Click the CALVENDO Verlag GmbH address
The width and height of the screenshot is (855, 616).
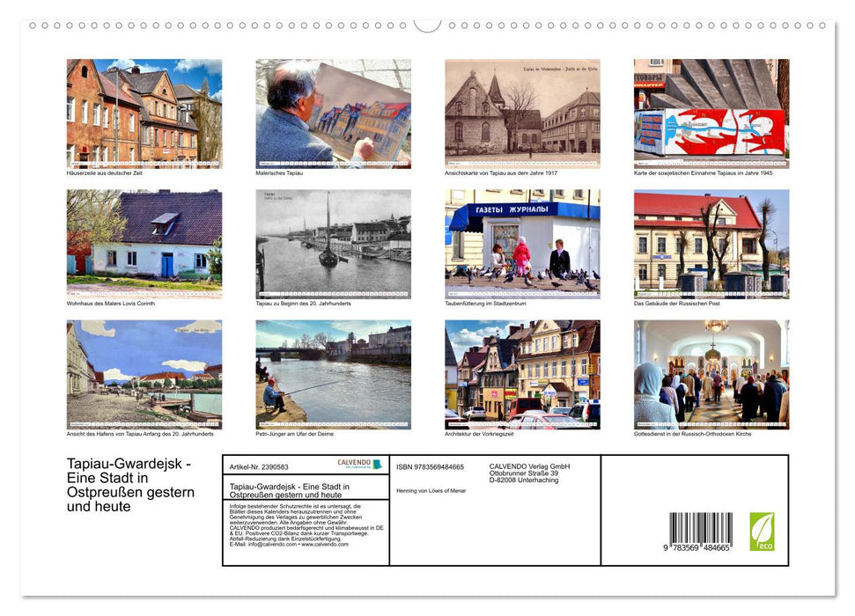(529, 473)
